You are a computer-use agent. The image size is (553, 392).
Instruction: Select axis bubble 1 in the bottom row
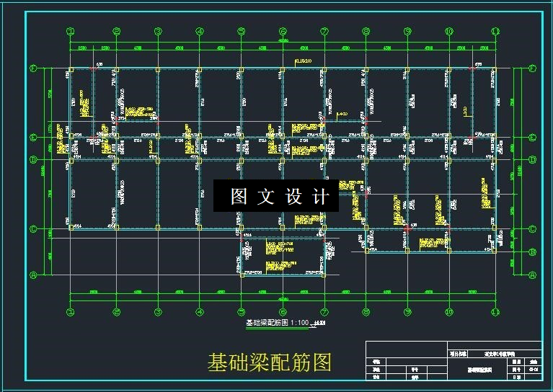[71, 311]
